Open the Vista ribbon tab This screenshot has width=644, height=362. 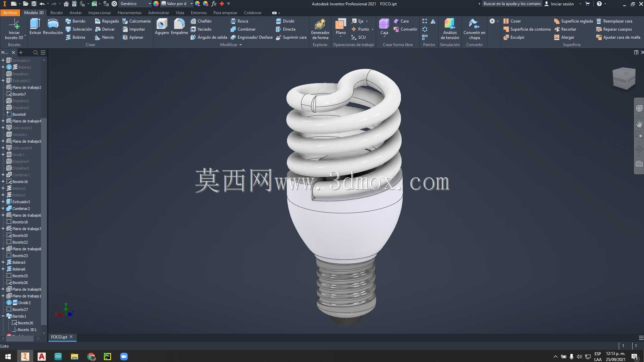point(180,12)
